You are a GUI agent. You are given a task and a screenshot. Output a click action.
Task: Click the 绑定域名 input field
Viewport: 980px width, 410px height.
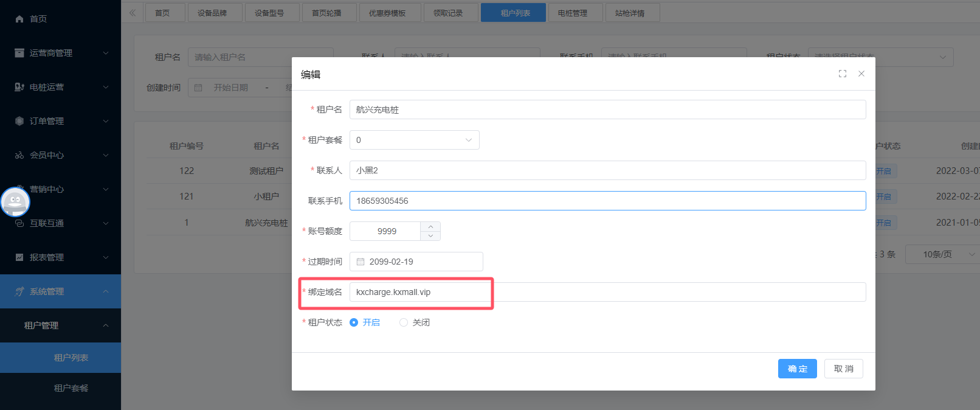coord(607,292)
